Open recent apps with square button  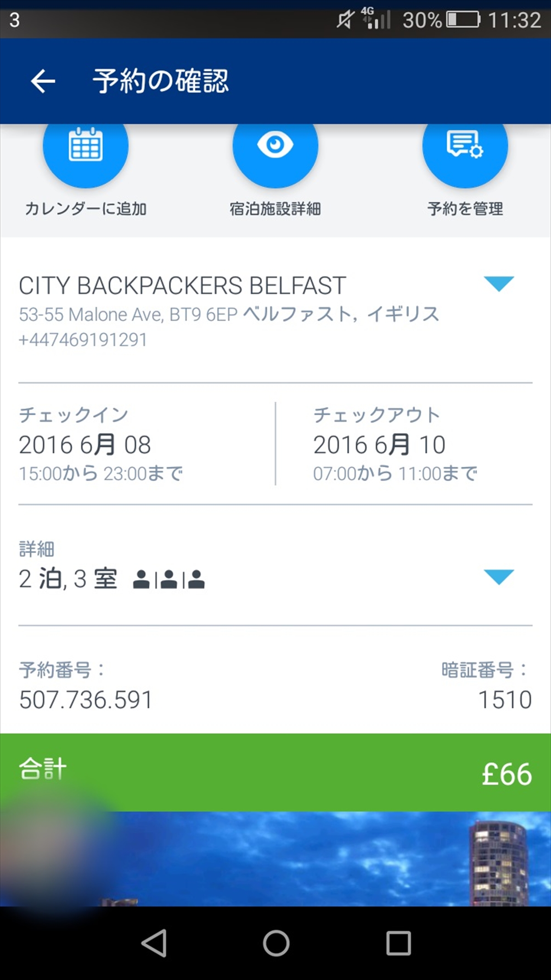[398, 943]
